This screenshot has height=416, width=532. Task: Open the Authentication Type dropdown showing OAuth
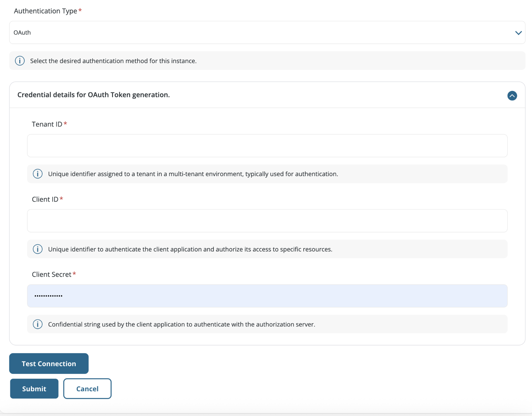(267, 33)
